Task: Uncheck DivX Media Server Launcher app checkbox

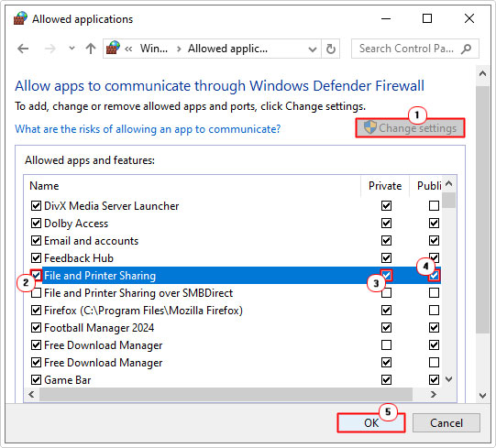Action: (x=36, y=206)
